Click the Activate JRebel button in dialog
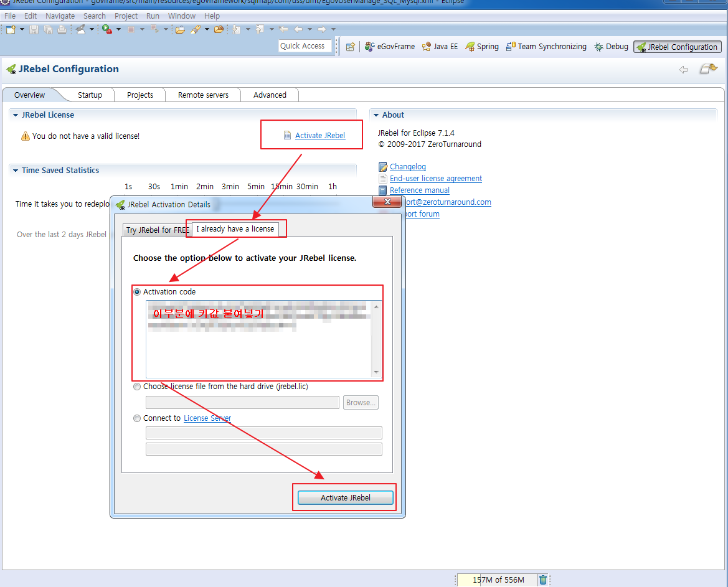 click(x=345, y=498)
